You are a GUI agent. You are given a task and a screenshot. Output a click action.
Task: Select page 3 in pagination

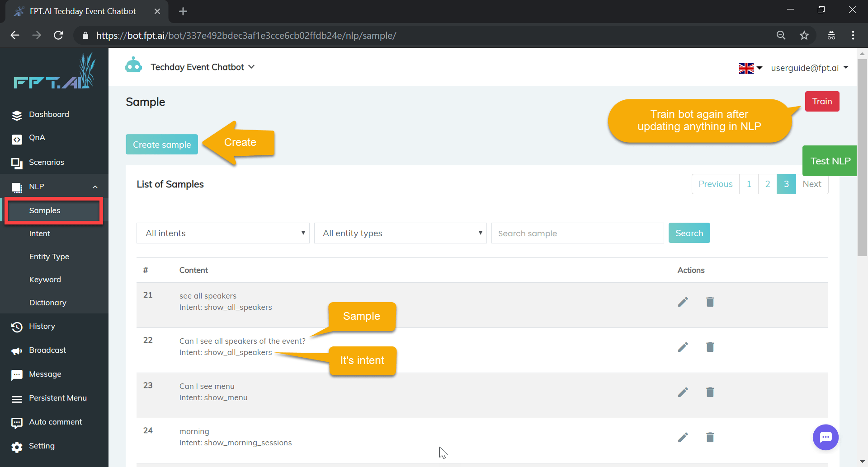point(786,184)
